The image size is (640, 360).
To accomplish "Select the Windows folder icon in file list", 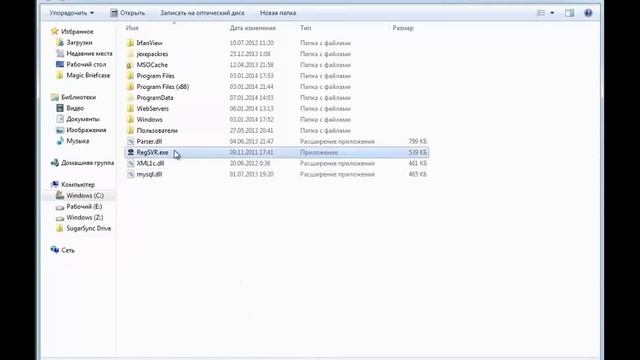I will click(130, 120).
